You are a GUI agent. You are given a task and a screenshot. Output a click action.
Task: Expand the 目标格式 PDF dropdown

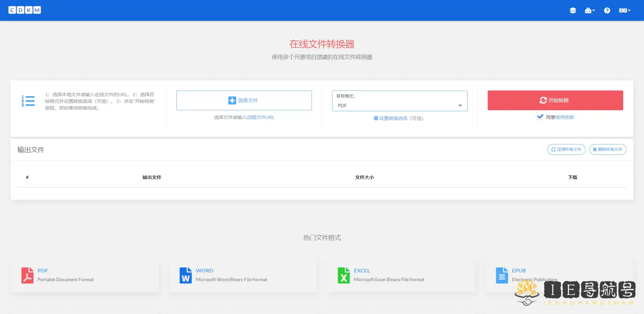[x=399, y=105]
